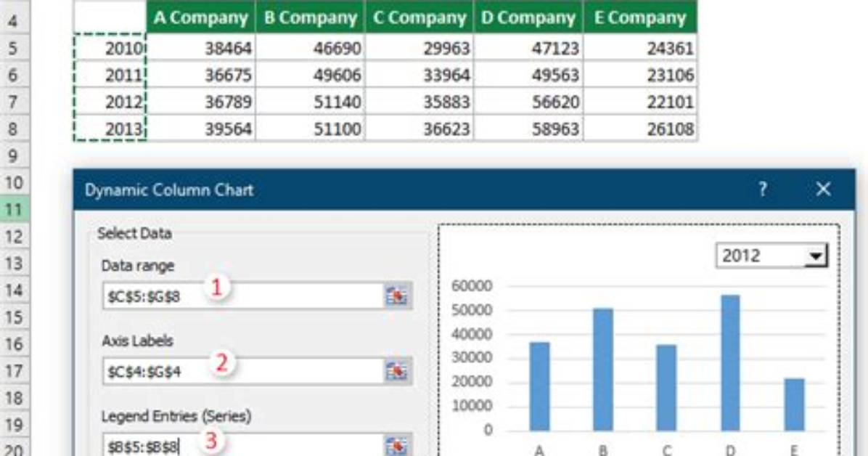Image resolution: width=868 pixels, height=456 pixels.
Task: Select the C Company header cell
Action: (x=419, y=17)
